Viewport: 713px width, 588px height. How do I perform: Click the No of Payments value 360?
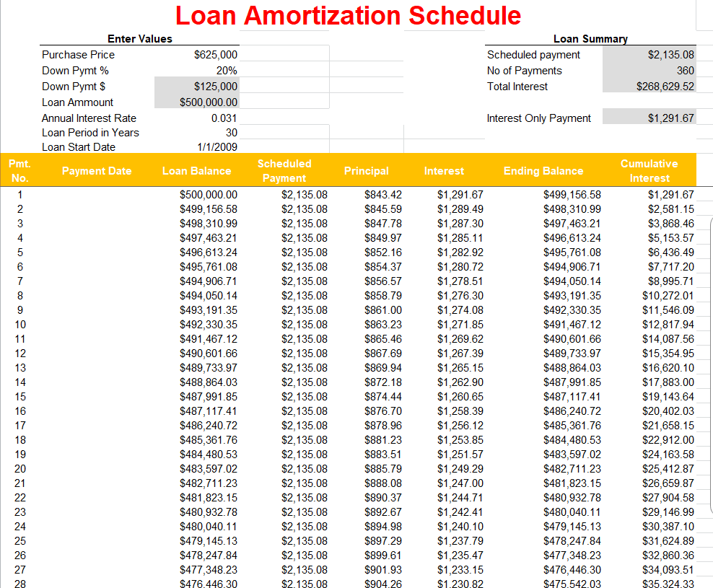click(x=686, y=71)
